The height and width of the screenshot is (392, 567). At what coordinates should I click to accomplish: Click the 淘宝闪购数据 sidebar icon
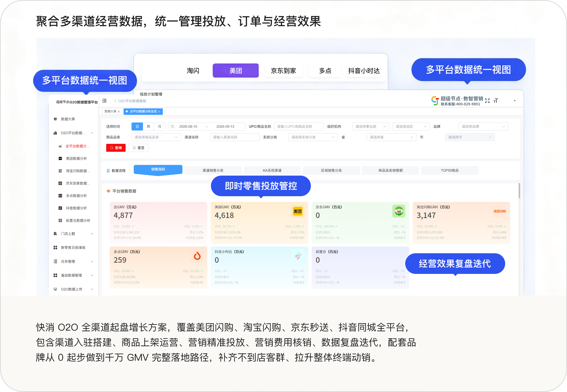pyautogui.click(x=60, y=171)
